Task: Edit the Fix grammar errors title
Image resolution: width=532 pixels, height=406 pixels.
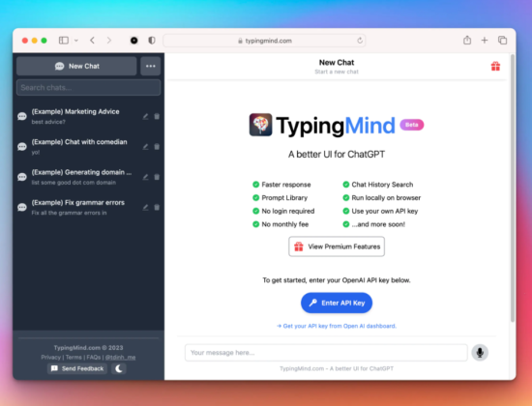Action: click(x=145, y=207)
